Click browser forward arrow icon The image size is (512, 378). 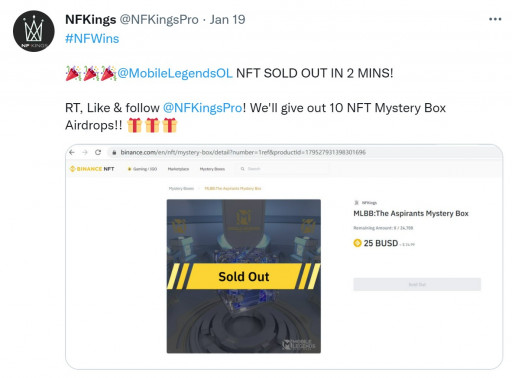[x=85, y=152]
